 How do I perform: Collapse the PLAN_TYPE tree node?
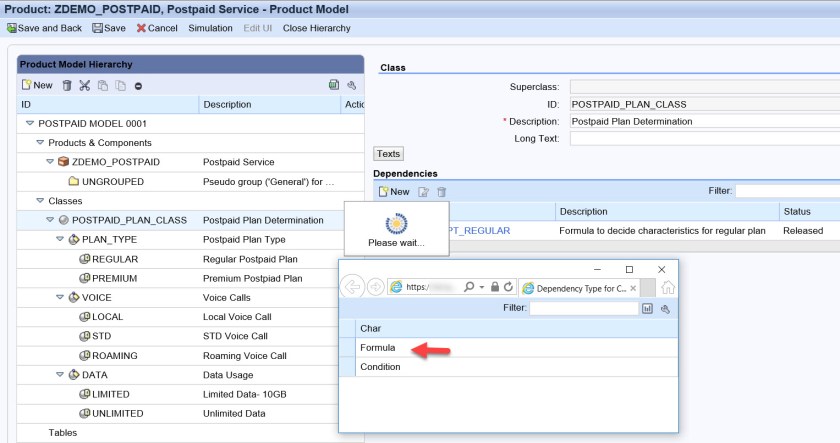[59, 239]
